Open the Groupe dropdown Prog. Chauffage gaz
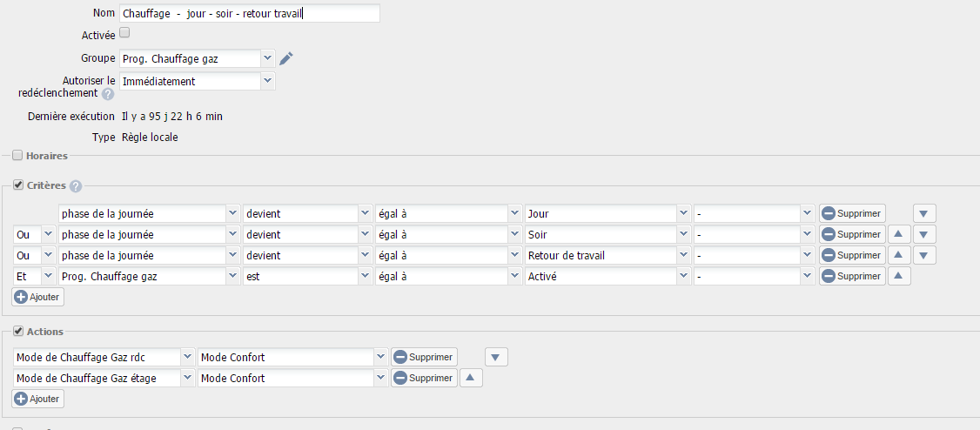The image size is (980, 430). click(197, 58)
